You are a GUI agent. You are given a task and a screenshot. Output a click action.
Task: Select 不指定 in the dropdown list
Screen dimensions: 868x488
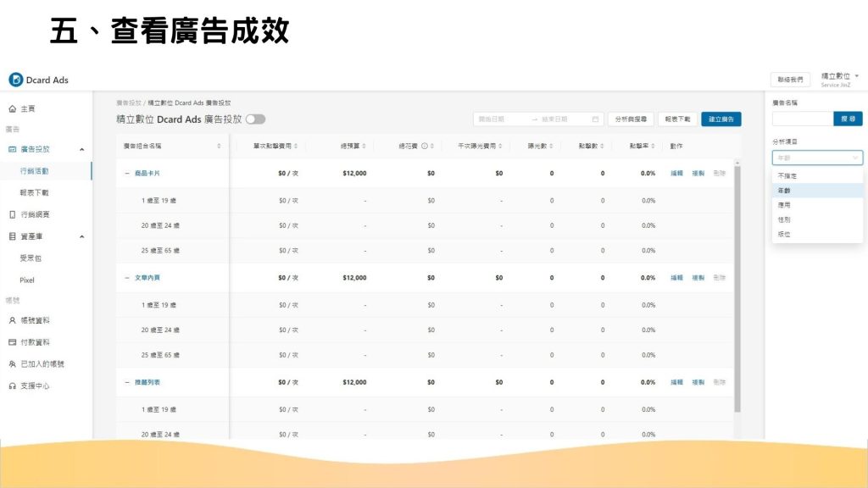(817, 175)
